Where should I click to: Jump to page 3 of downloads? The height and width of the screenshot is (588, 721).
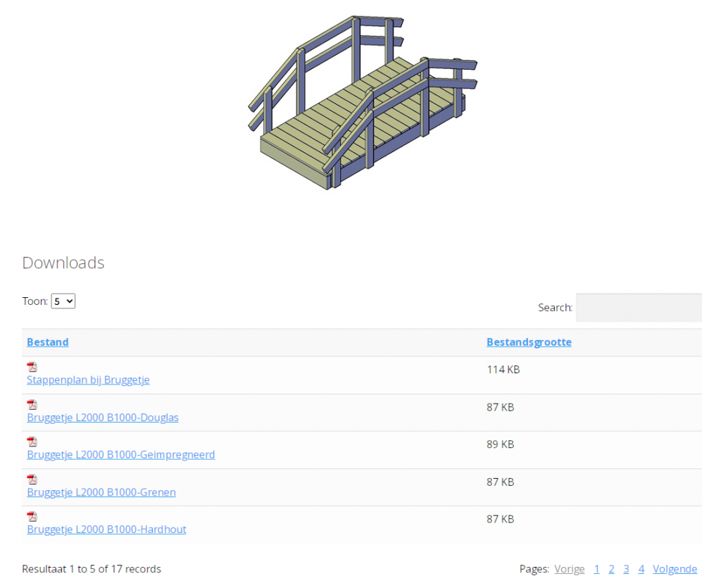(626, 569)
